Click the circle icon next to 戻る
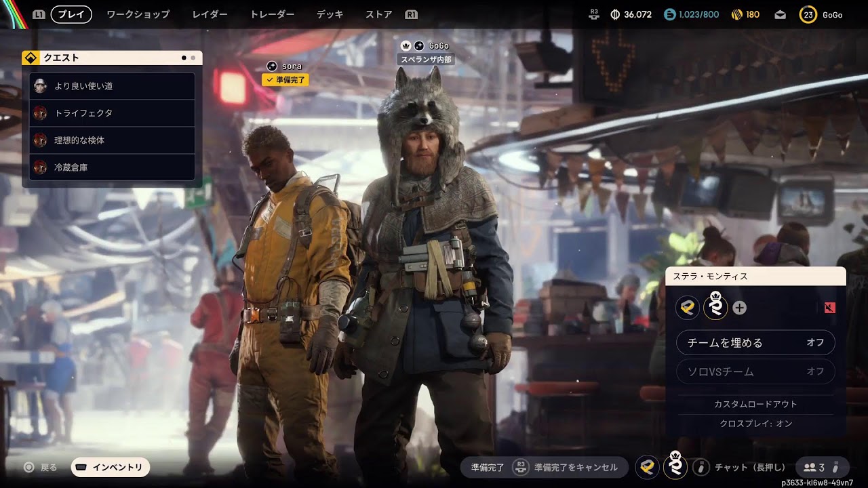Viewport: 868px width, 488px height. [x=28, y=467]
